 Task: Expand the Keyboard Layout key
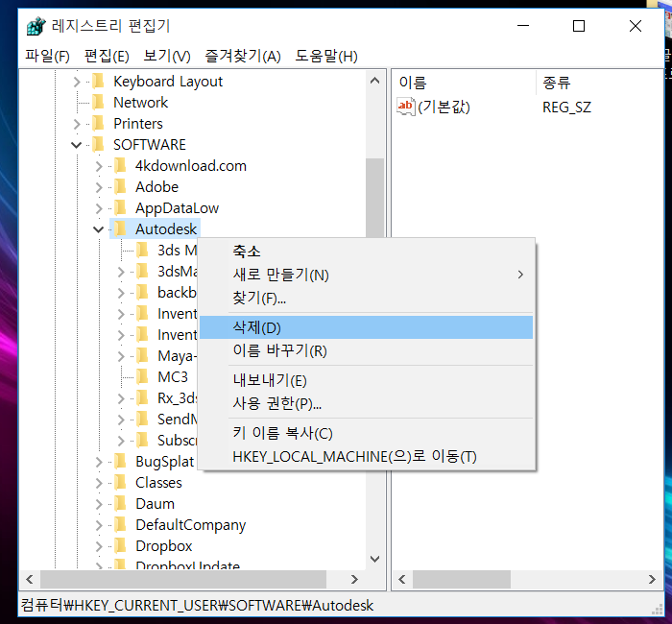[77, 82]
